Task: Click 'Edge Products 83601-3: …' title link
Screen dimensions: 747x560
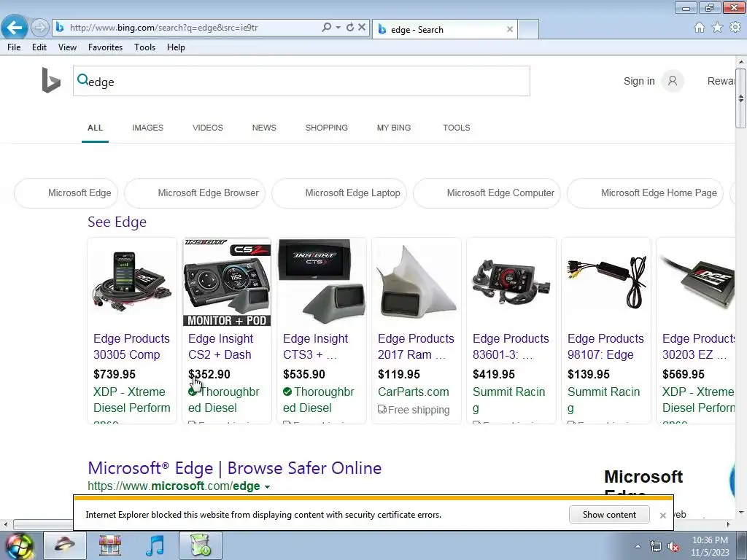Action: [x=511, y=346]
